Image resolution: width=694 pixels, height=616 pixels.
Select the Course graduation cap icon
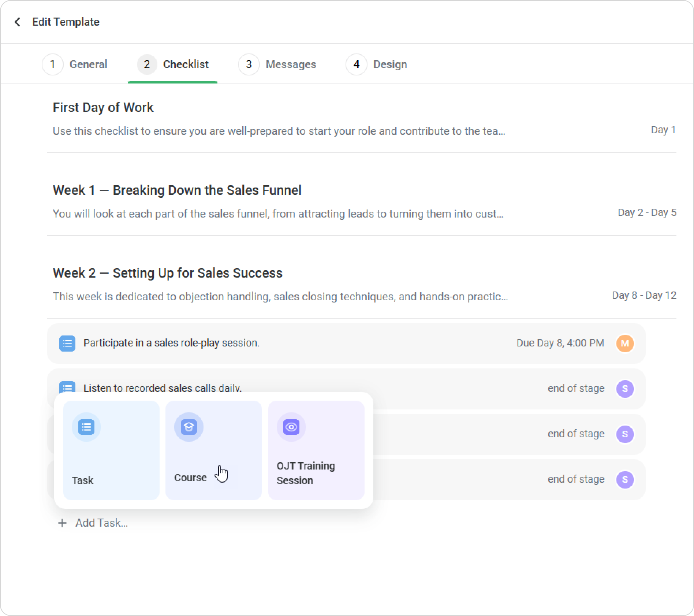tap(189, 427)
